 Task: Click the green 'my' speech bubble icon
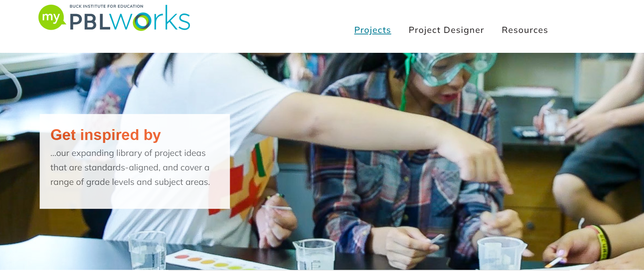[x=51, y=17]
